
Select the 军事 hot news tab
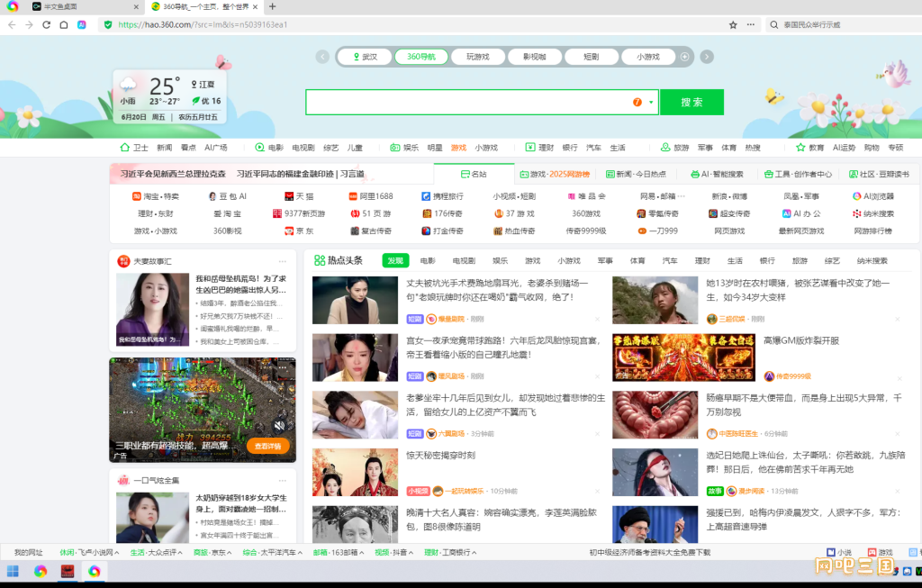(x=605, y=260)
